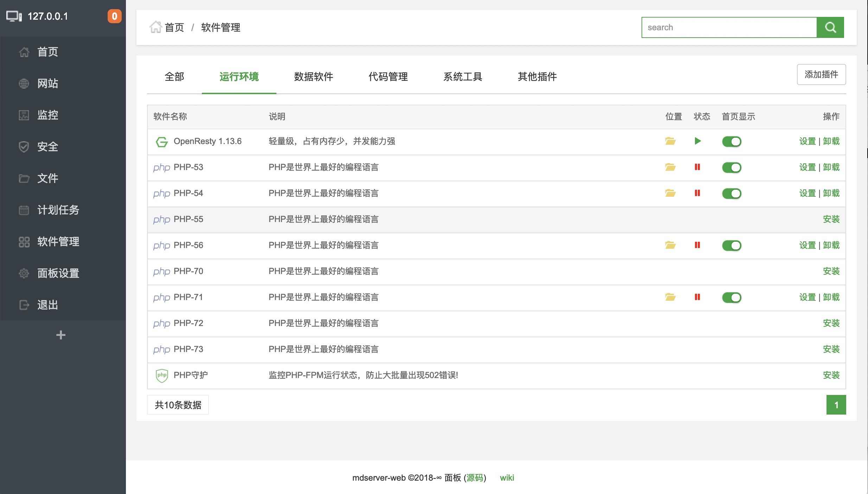Select the 系统工具 tab
Viewport: 868px width, 494px height.
pos(462,77)
